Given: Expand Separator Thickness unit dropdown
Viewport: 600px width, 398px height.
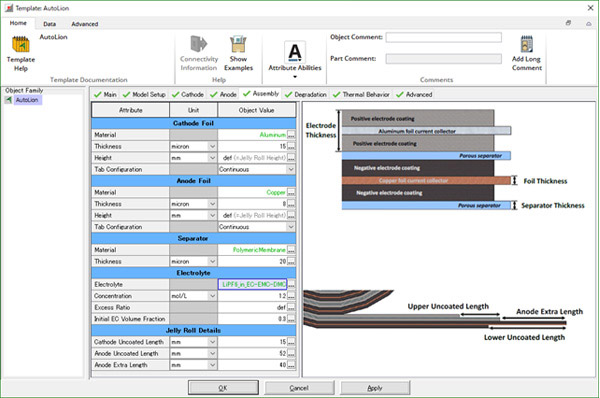Looking at the screenshot, I should (x=212, y=261).
